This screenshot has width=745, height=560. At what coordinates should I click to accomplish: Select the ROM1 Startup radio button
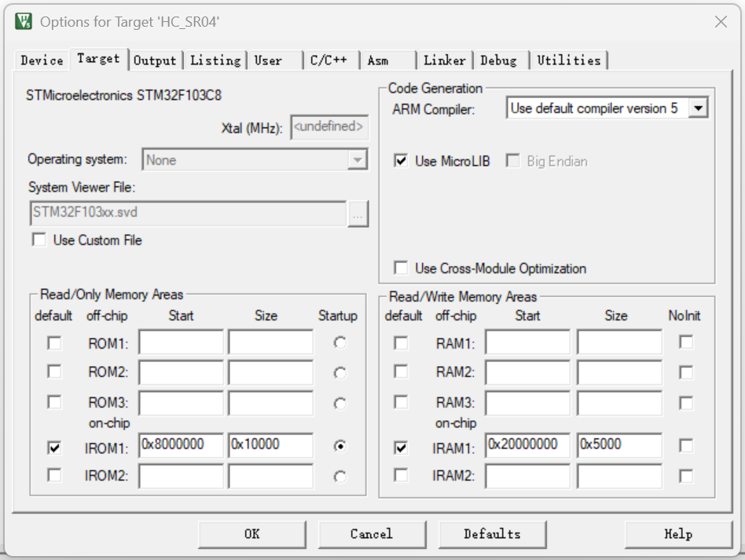[x=339, y=342]
